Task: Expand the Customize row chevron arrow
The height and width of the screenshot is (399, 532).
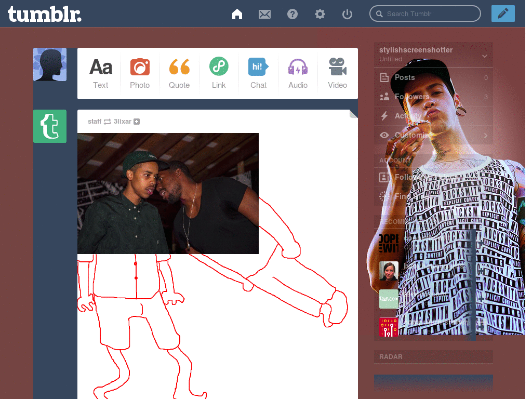Action: tap(486, 136)
